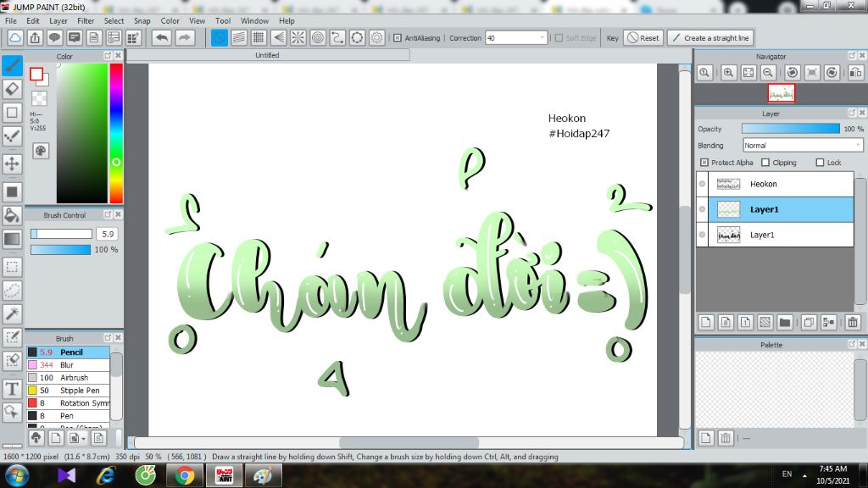The width and height of the screenshot is (868, 488).
Task: Hide the selected blue Layer1
Action: tap(702, 209)
